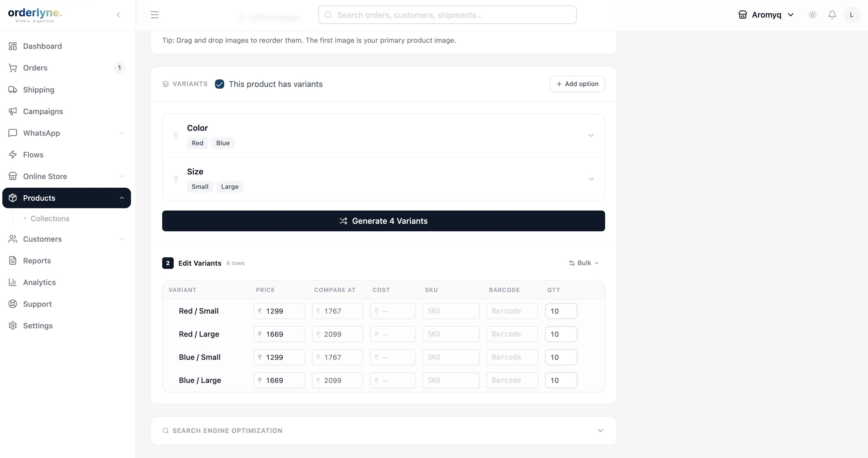Click Red / Large cost field
The image size is (868, 458).
click(393, 334)
